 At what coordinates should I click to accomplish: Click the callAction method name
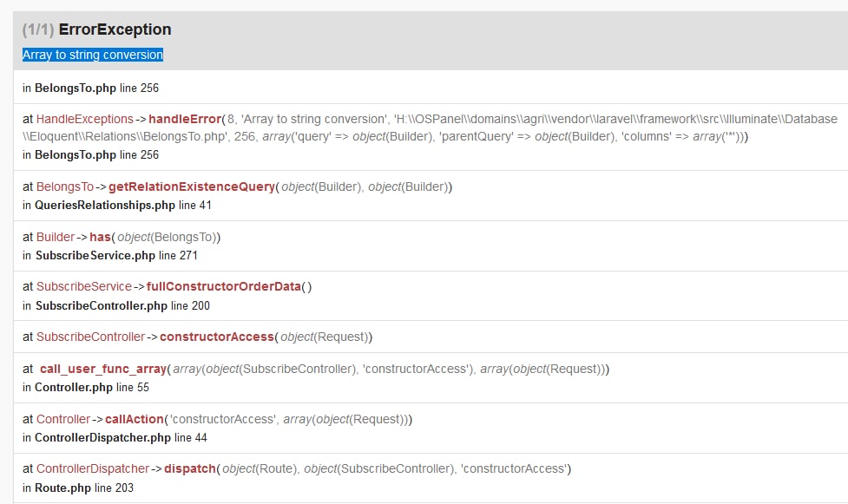point(134,419)
